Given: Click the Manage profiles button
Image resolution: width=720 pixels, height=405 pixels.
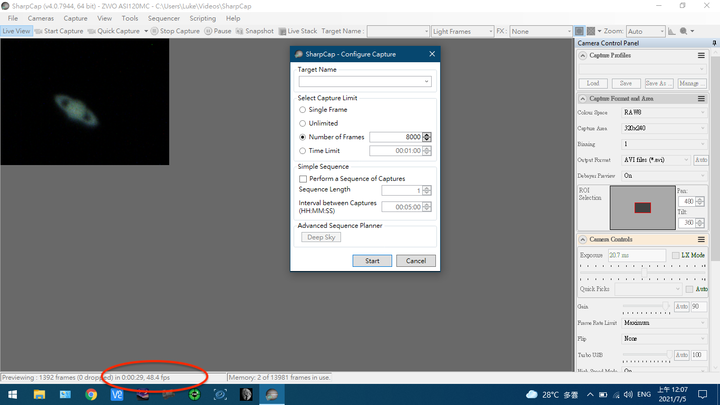Looking at the screenshot, I should pos(691,84).
